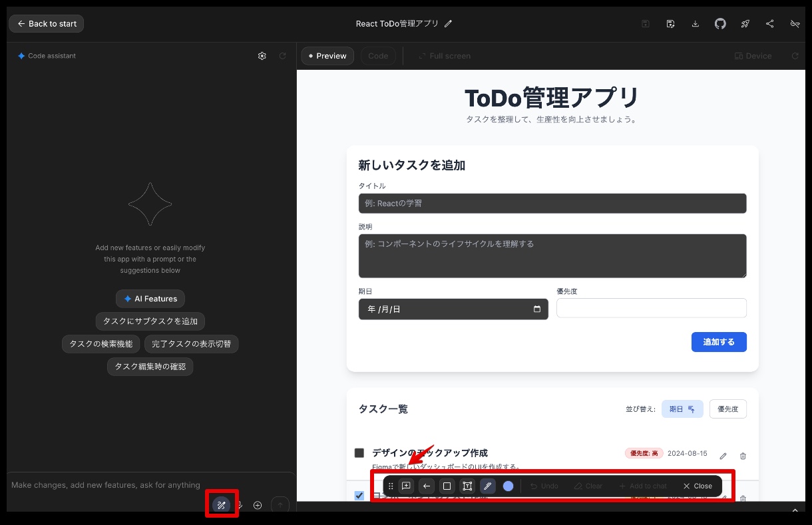Click the Back to start button
Image resolution: width=812 pixels, height=525 pixels.
47,24
